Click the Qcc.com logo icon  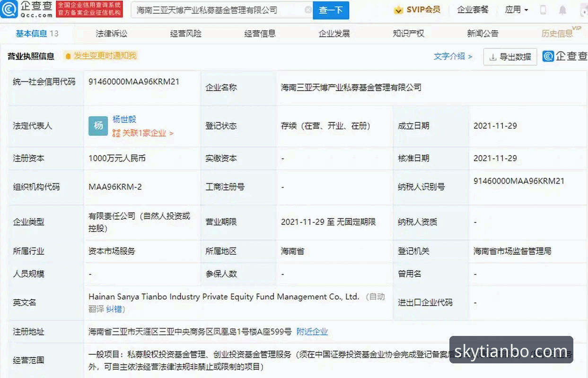point(9,9)
